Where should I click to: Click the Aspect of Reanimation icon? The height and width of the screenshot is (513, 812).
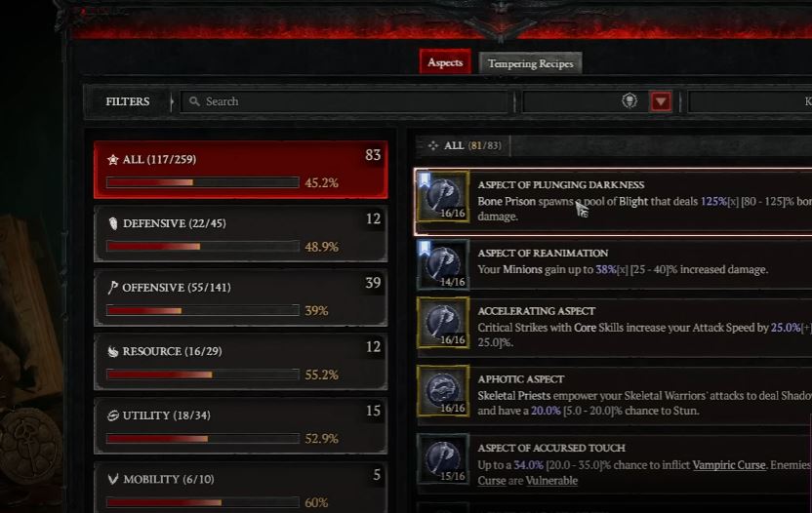point(443,264)
